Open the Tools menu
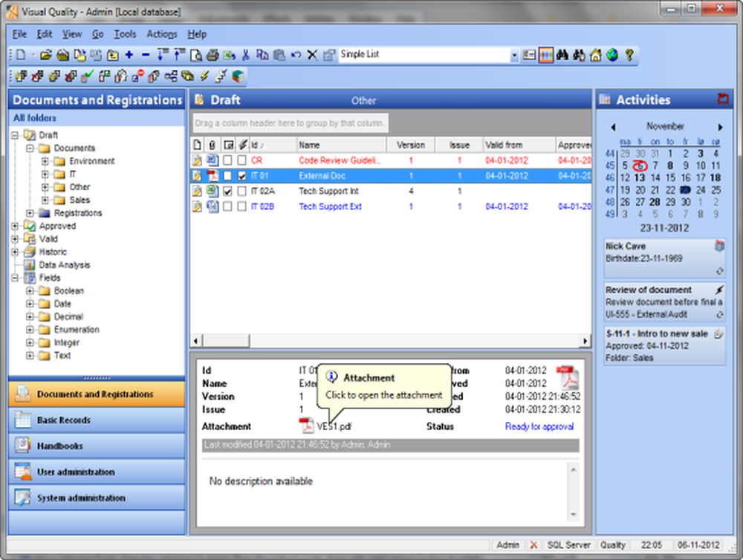743x560 pixels. [x=125, y=34]
